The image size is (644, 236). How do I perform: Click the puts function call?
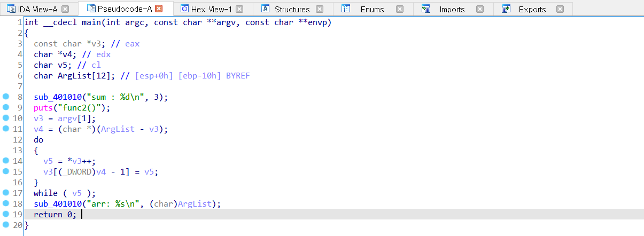coord(43,108)
